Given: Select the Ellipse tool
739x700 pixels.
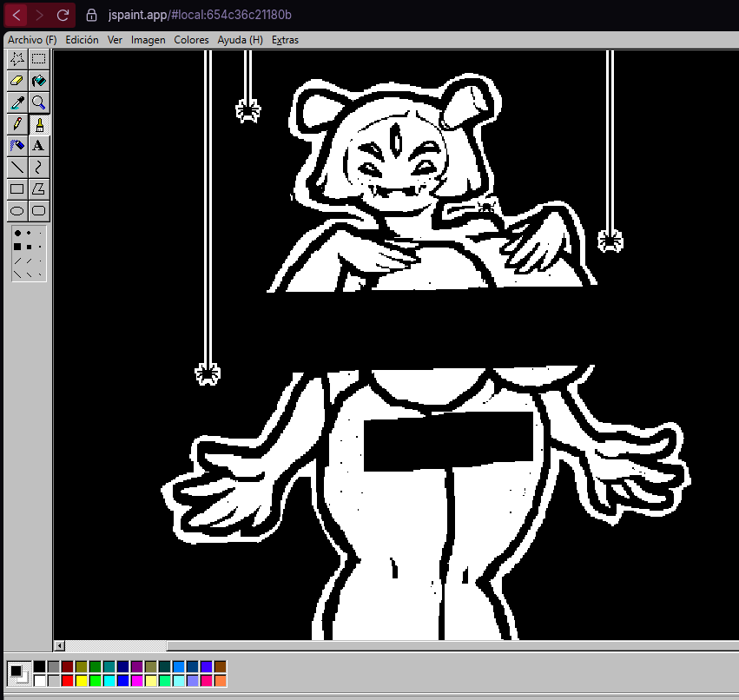Looking at the screenshot, I should coord(17,211).
